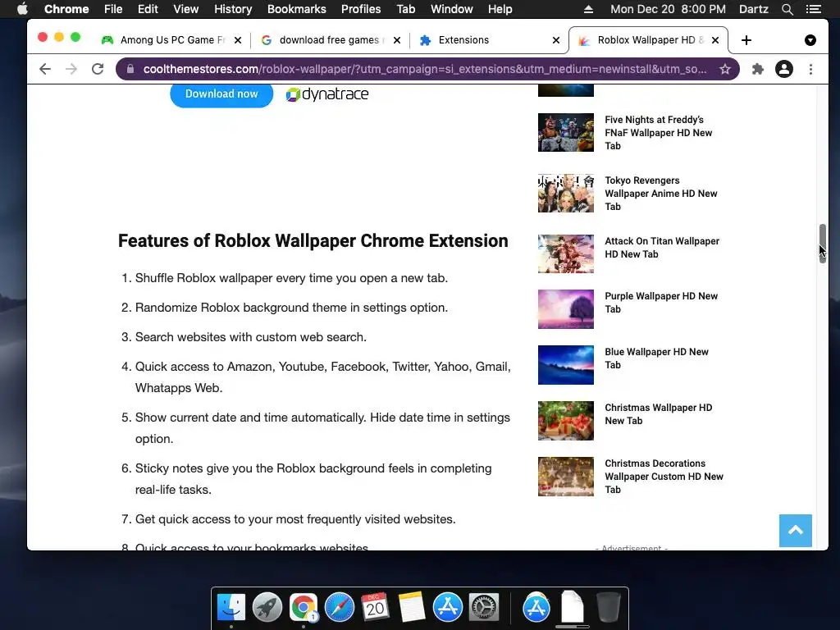Open the Apple menu
This screenshot has width=840, height=630.
(22, 9)
